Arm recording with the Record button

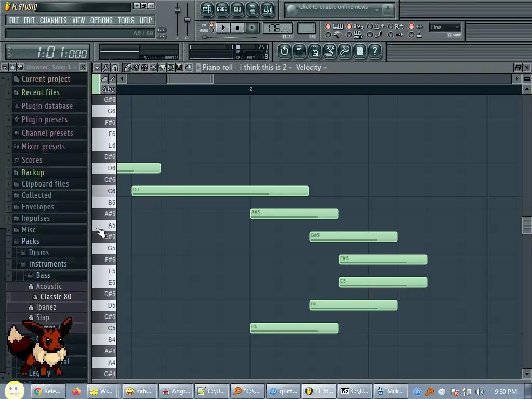coord(252,28)
